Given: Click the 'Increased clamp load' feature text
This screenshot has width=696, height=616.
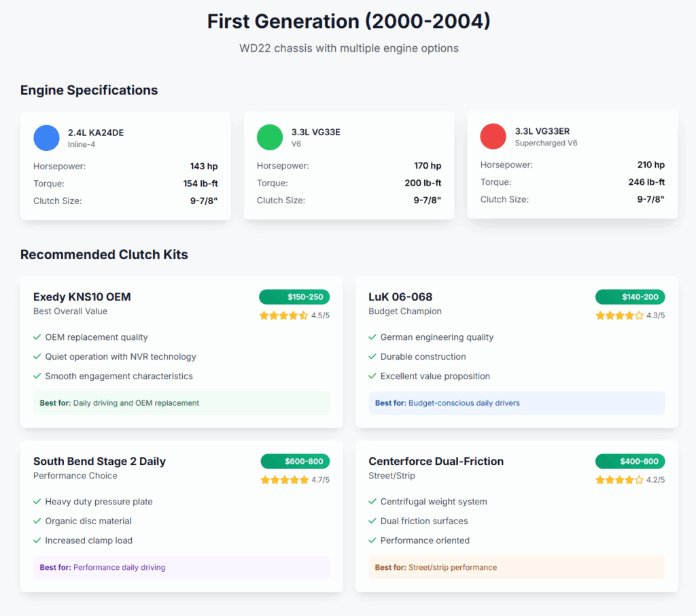Looking at the screenshot, I should [89, 541].
